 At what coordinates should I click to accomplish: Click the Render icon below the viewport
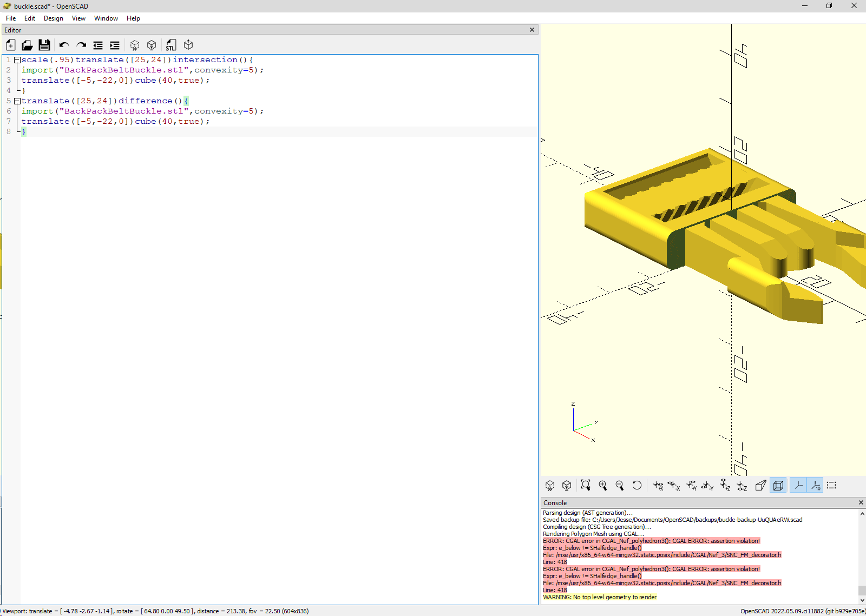pos(567,485)
